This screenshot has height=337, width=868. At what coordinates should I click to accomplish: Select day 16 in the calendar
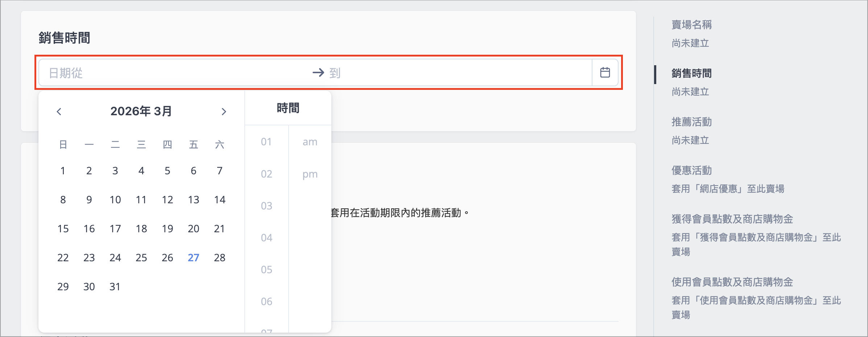pyautogui.click(x=89, y=229)
